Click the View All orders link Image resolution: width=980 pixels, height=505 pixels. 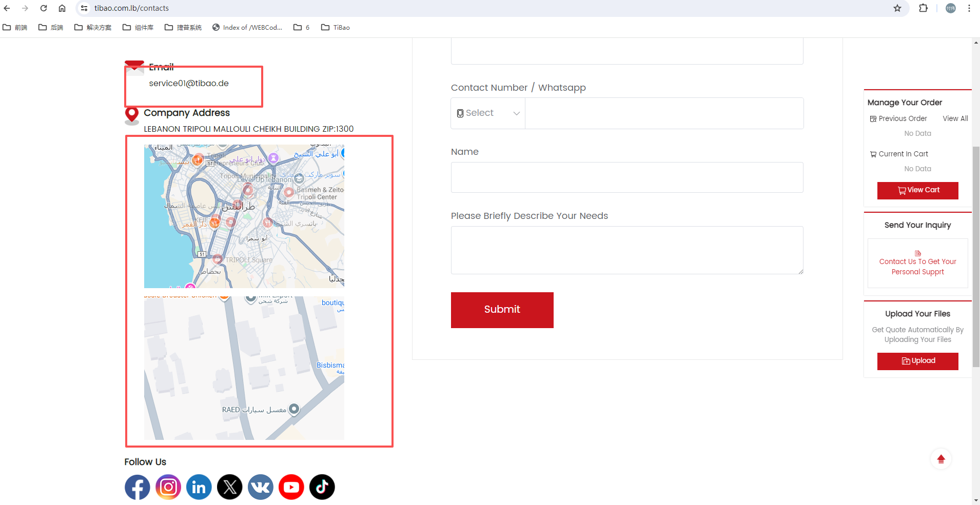tap(955, 118)
